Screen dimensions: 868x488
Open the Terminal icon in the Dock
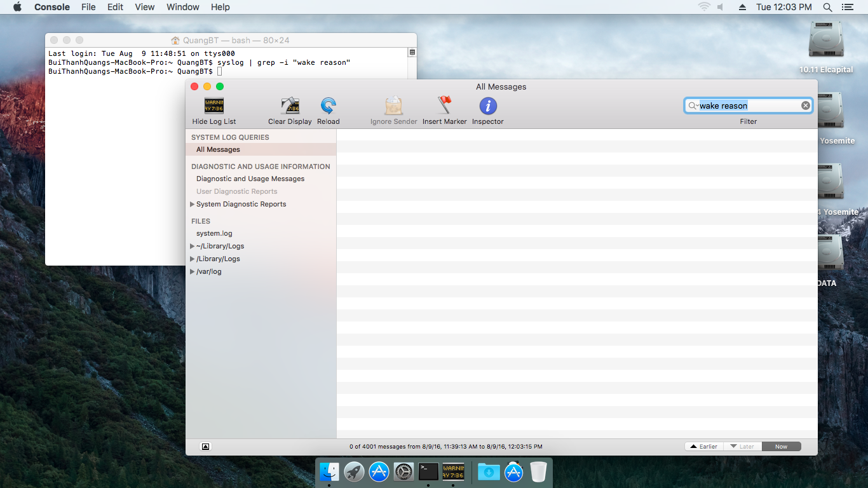[x=428, y=471]
